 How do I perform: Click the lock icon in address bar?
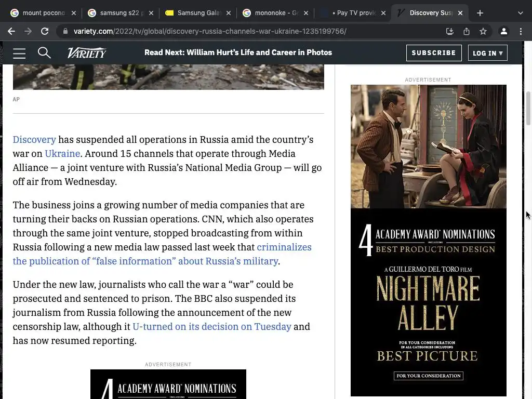[x=65, y=31]
